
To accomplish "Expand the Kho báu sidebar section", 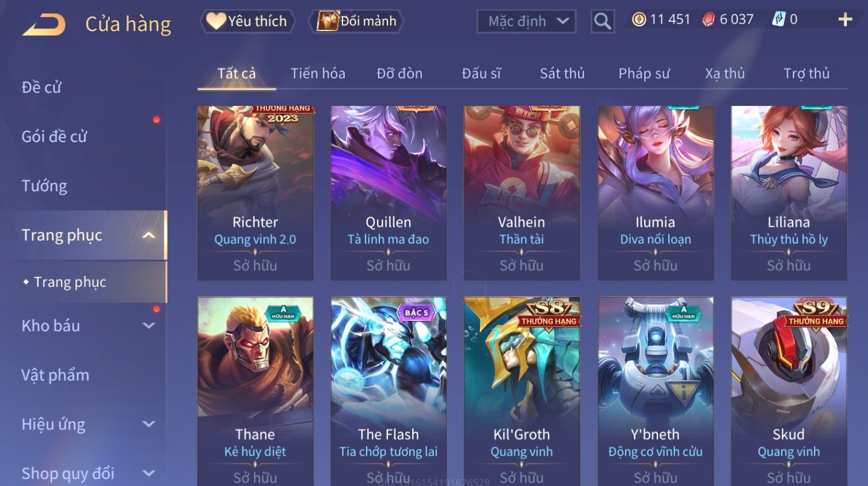I will click(x=149, y=326).
